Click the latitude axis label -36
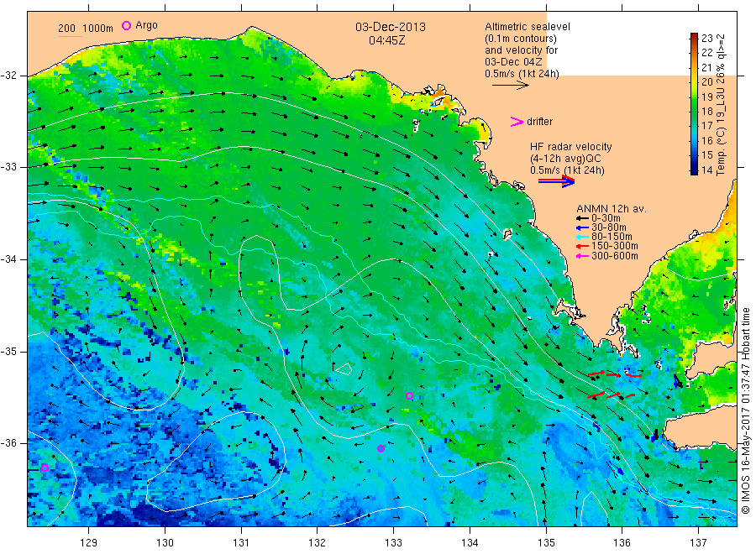The image size is (756, 554). [x=8, y=443]
